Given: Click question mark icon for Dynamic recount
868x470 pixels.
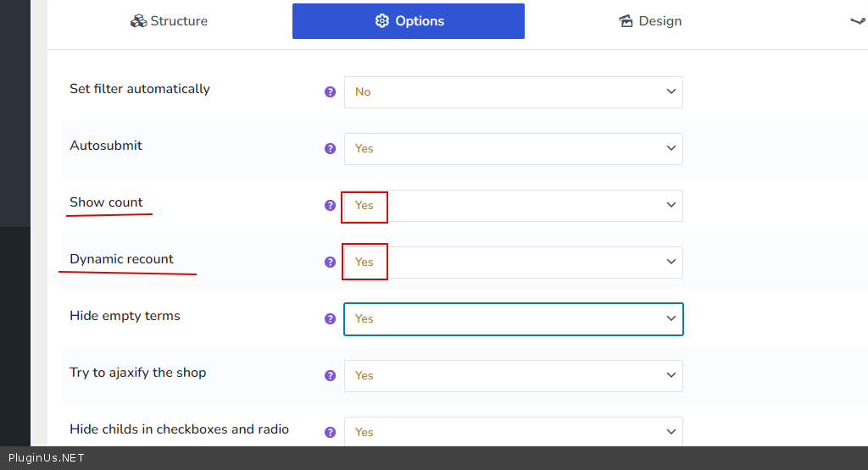Looking at the screenshot, I should point(331,263).
